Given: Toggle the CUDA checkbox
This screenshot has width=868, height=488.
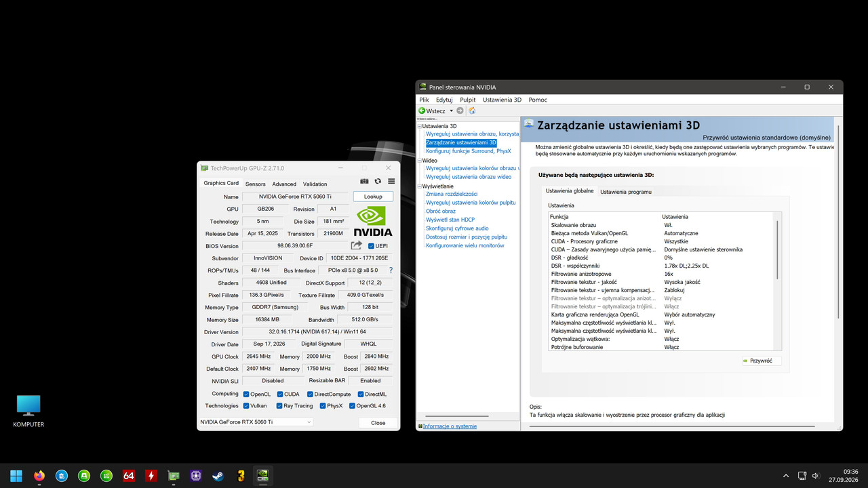Looking at the screenshot, I should coord(280,394).
